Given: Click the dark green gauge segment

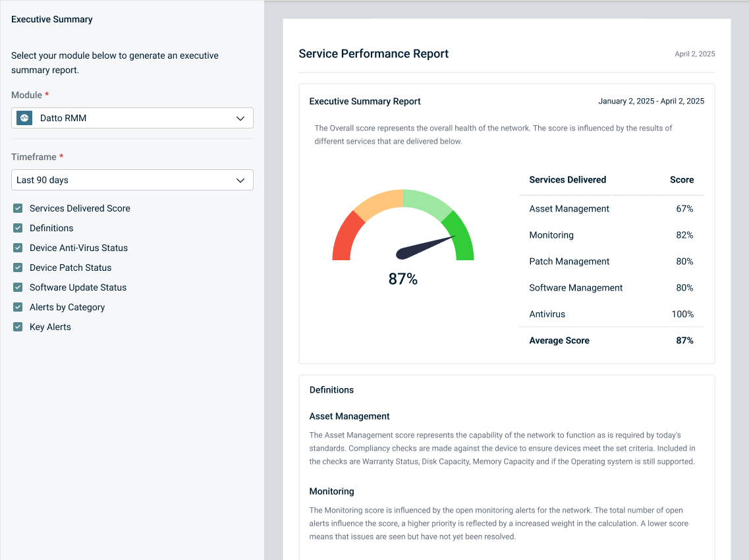Looking at the screenshot, I should coord(462,238).
